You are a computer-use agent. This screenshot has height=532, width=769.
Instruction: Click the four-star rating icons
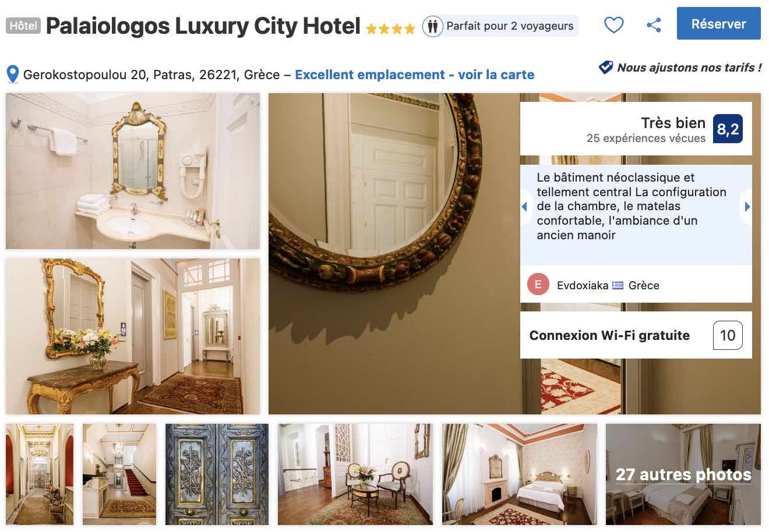[390, 29]
